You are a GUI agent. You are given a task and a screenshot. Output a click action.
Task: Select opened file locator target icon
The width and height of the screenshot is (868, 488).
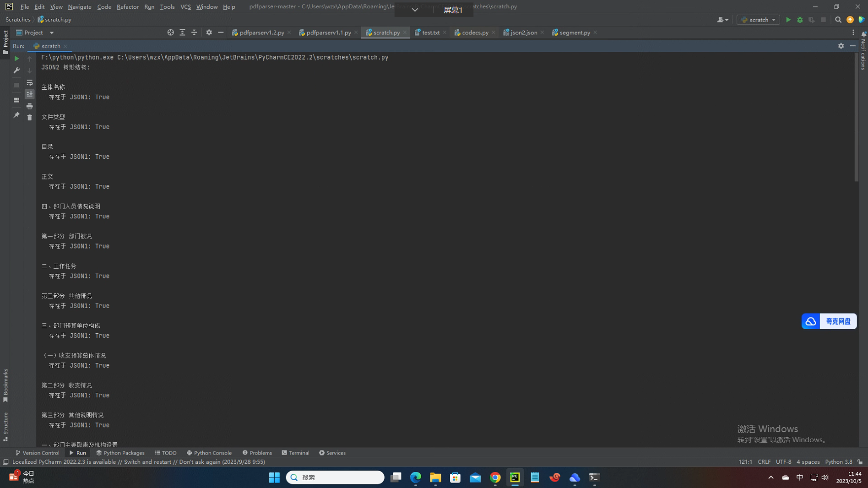pos(171,33)
